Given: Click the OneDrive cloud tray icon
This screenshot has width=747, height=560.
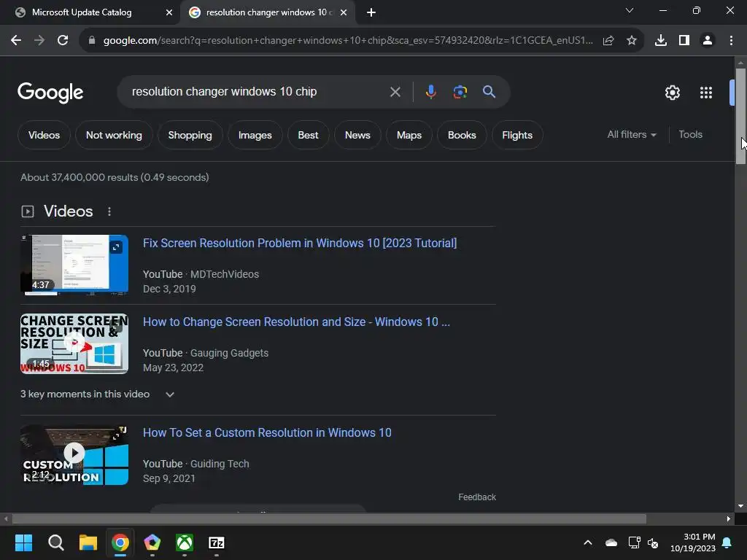Looking at the screenshot, I should point(611,542).
